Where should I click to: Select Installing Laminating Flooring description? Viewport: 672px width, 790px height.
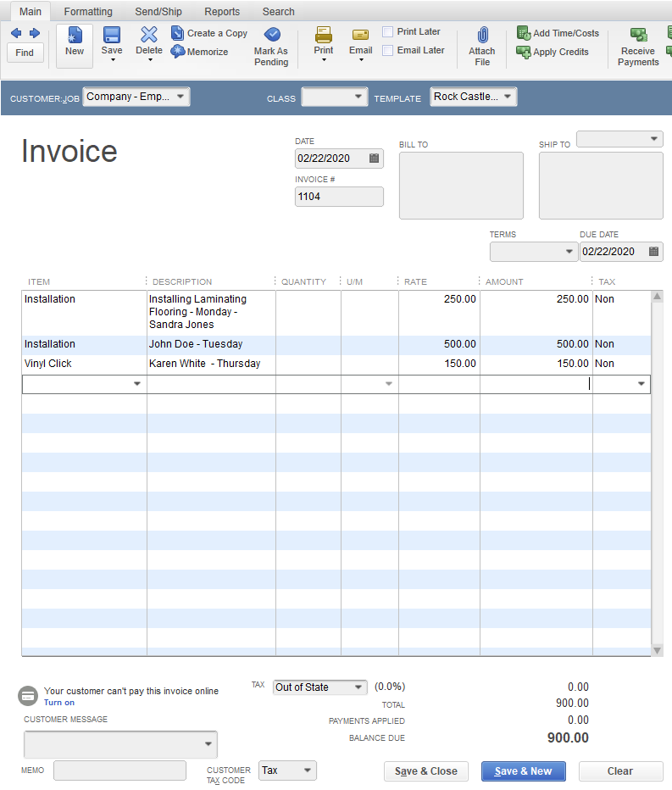point(211,313)
